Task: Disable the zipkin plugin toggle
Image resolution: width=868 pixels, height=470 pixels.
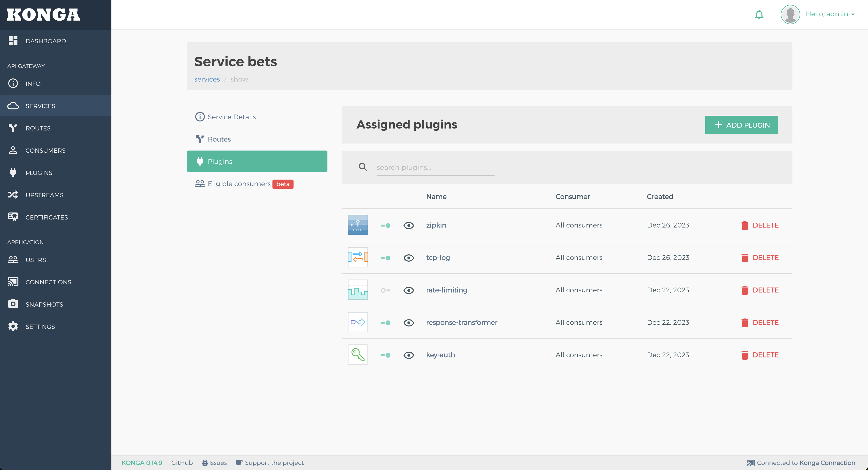Action: coord(385,226)
